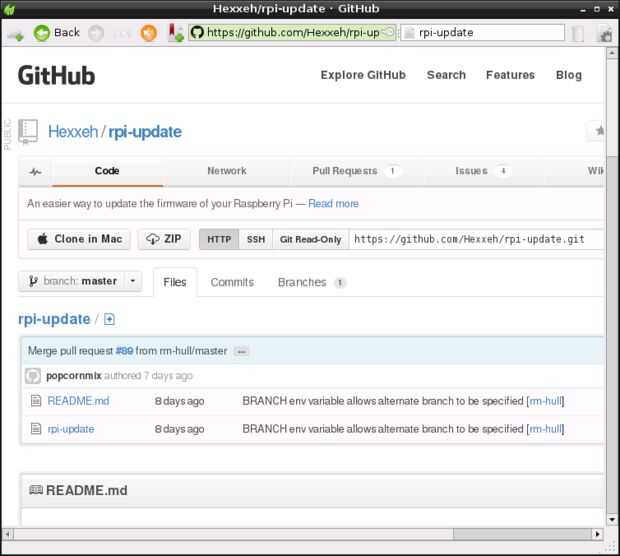Click the new file plus icon

109,320
